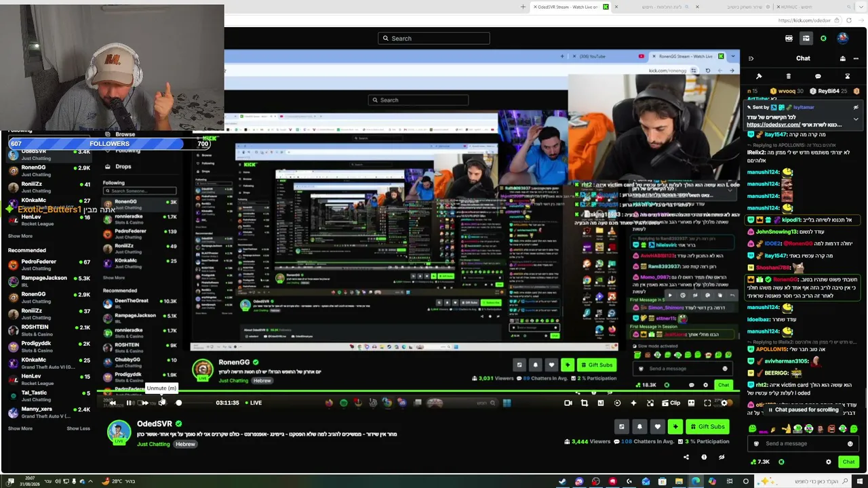Select Tal_Tastic in Recommended list
Image resolution: width=868 pixels, height=488 pixels.
click(49, 396)
